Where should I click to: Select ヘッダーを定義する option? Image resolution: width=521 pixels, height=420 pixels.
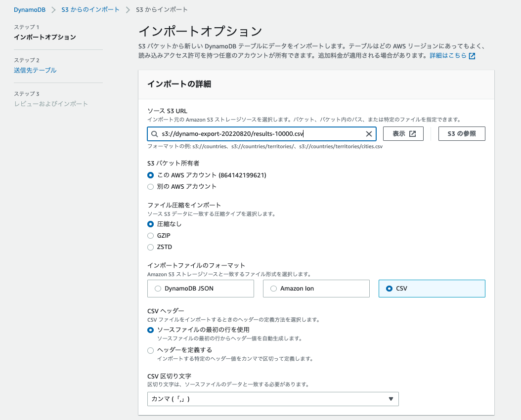point(150,350)
